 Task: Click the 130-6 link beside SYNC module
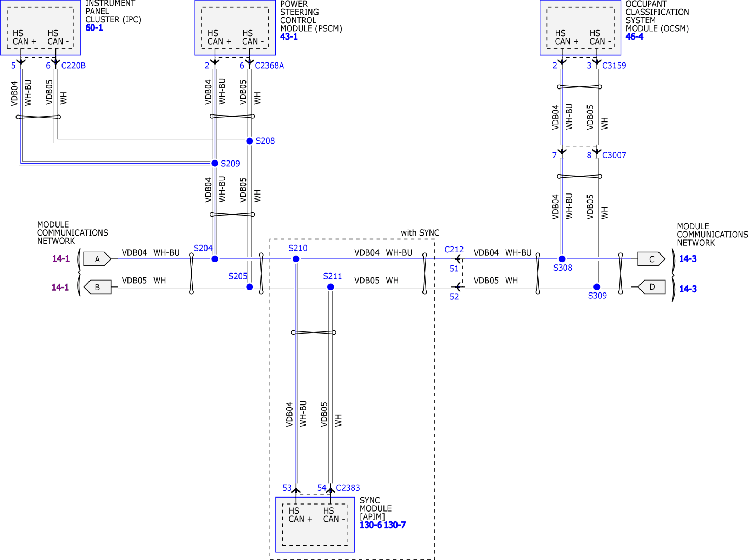(x=370, y=525)
